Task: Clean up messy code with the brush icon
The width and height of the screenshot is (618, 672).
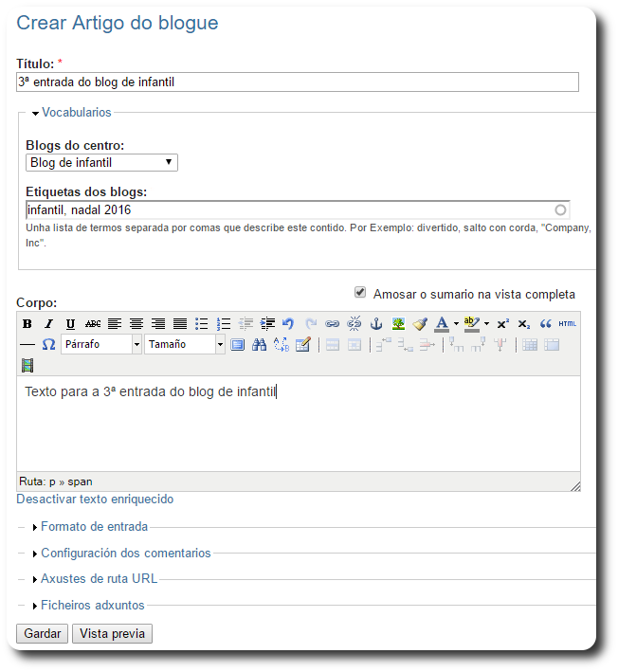Action: click(420, 323)
